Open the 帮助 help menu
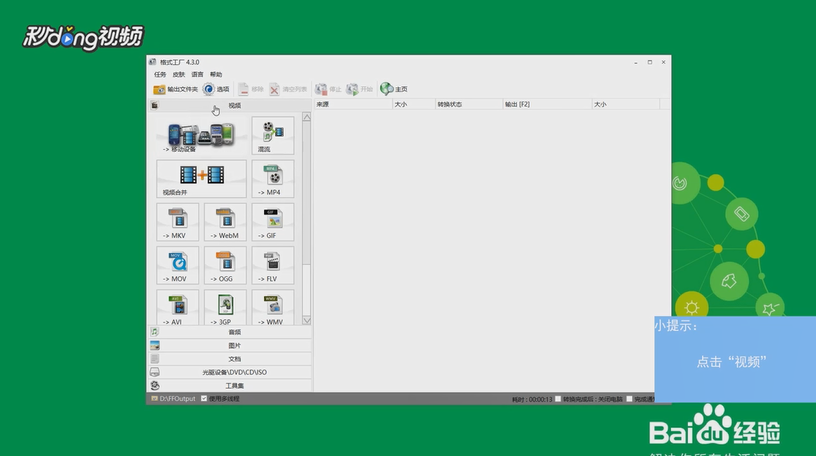Viewport: 816px width, 456px height. (216, 74)
